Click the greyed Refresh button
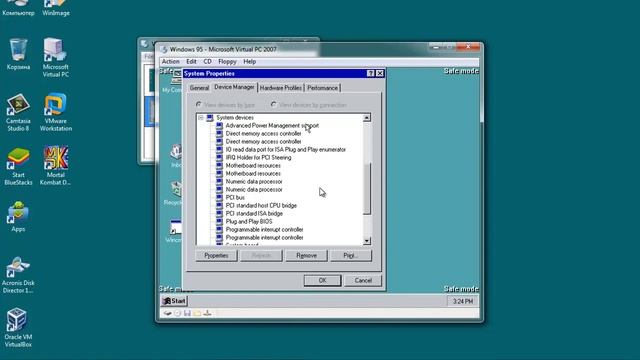Screen dimensions: 640x360 tap(261, 256)
